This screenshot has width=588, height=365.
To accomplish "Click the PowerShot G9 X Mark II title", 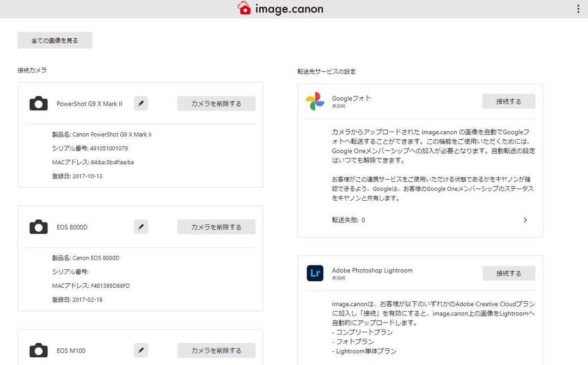I will click(89, 104).
